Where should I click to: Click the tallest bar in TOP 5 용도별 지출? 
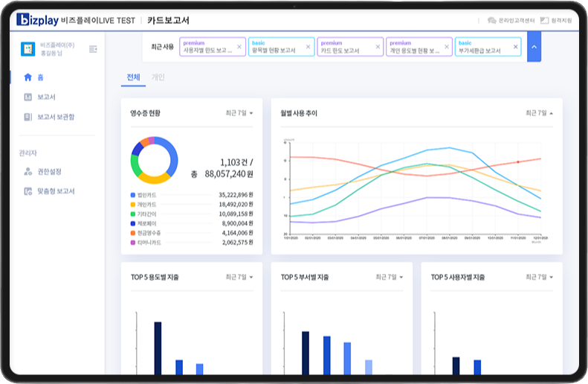(x=158, y=348)
